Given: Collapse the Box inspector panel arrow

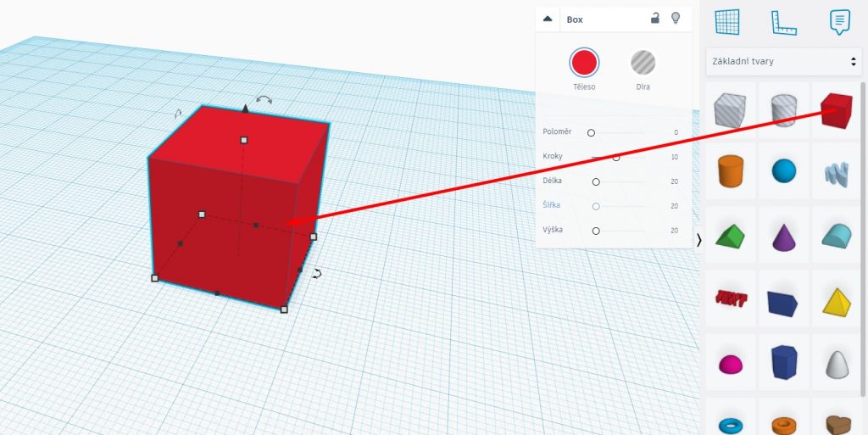Looking at the screenshot, I should pos(548,19).
